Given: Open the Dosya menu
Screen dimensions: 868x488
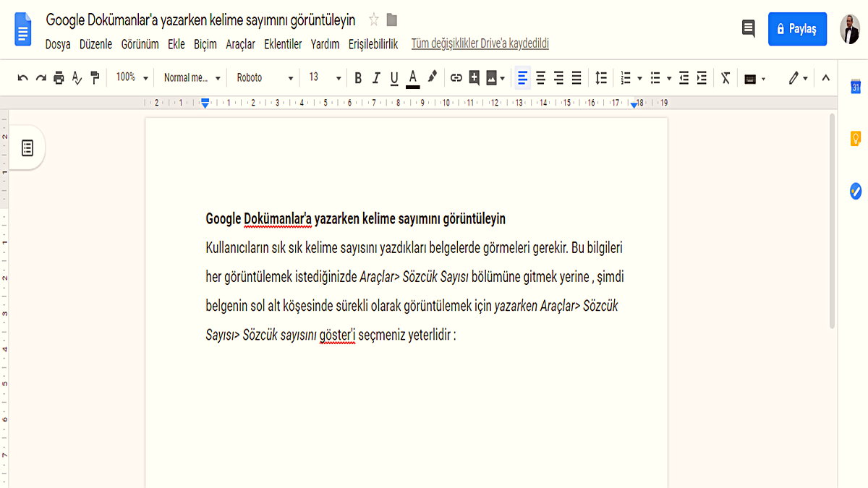Looking at the screenshot, I should 58,44.
